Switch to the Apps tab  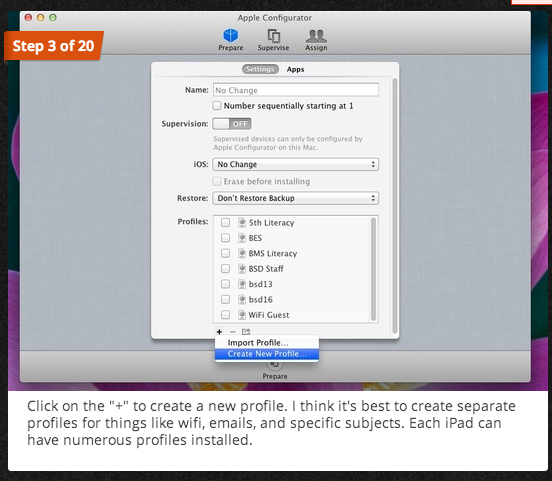pos(295,69)
